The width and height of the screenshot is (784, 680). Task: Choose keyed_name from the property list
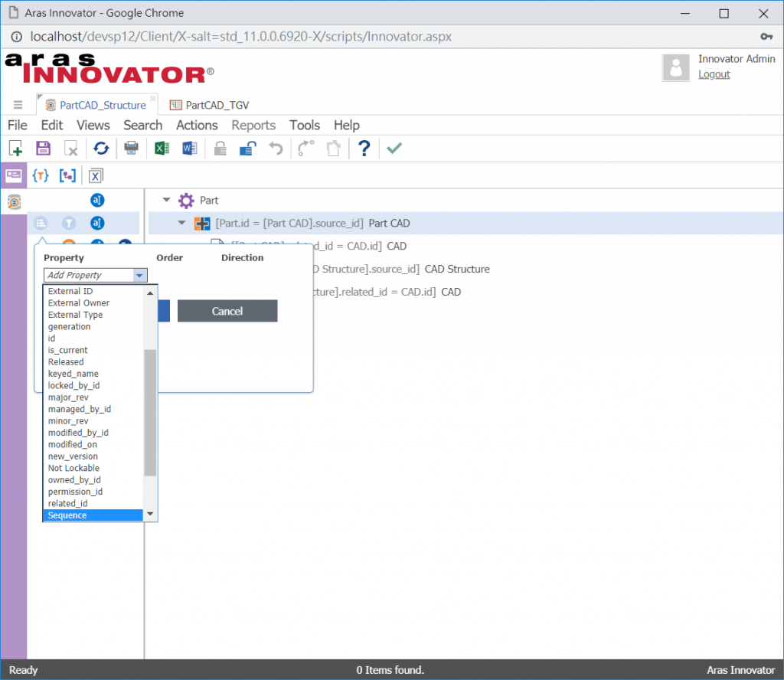(x=93, y=374)
